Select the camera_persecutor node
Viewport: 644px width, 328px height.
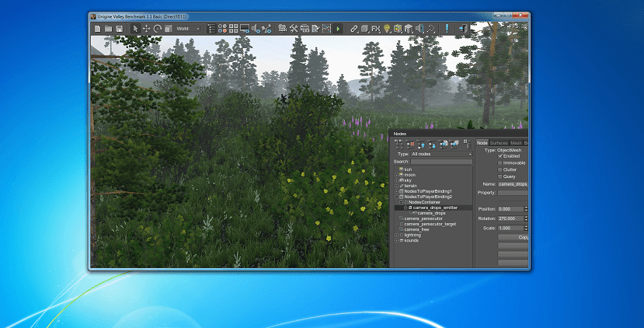click(423, 218)
